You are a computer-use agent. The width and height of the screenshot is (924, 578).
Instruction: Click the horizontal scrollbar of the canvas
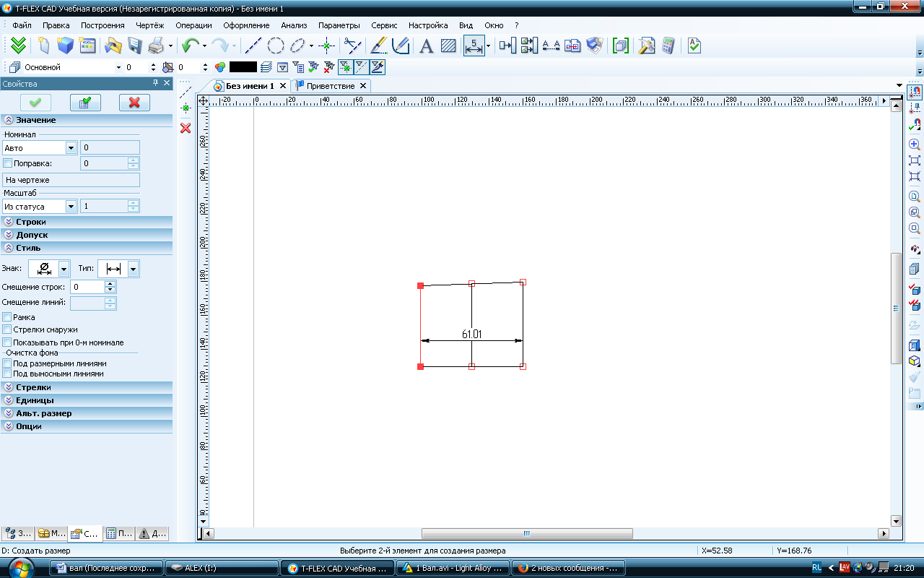527,533
